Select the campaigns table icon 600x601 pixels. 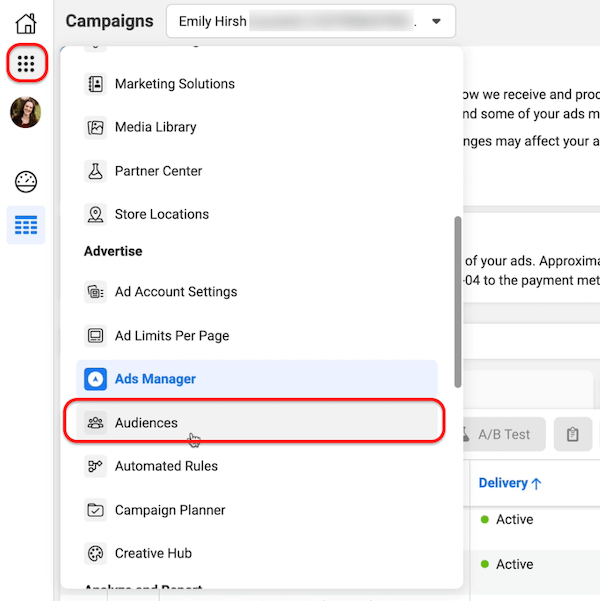26,225
